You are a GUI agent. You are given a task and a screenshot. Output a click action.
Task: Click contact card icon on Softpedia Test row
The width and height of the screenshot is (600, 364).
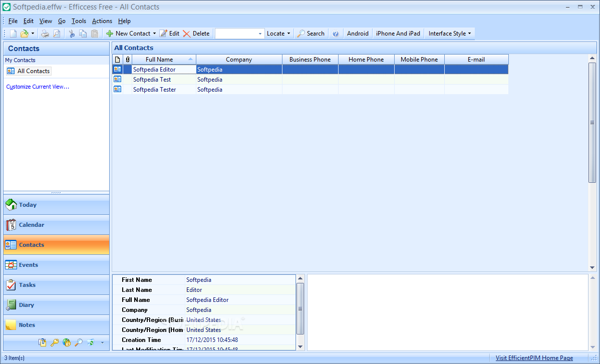118,79
